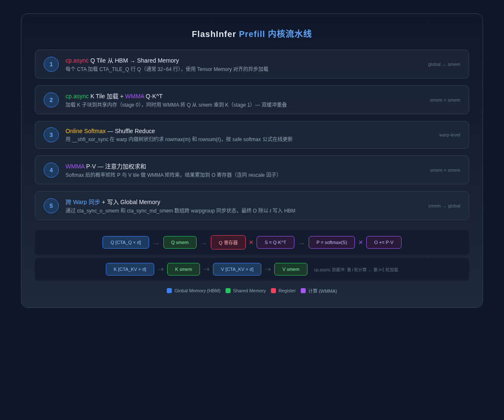Click the purple × before O += P·V
This screenshot has height=420, width=504.
[360, 242]
